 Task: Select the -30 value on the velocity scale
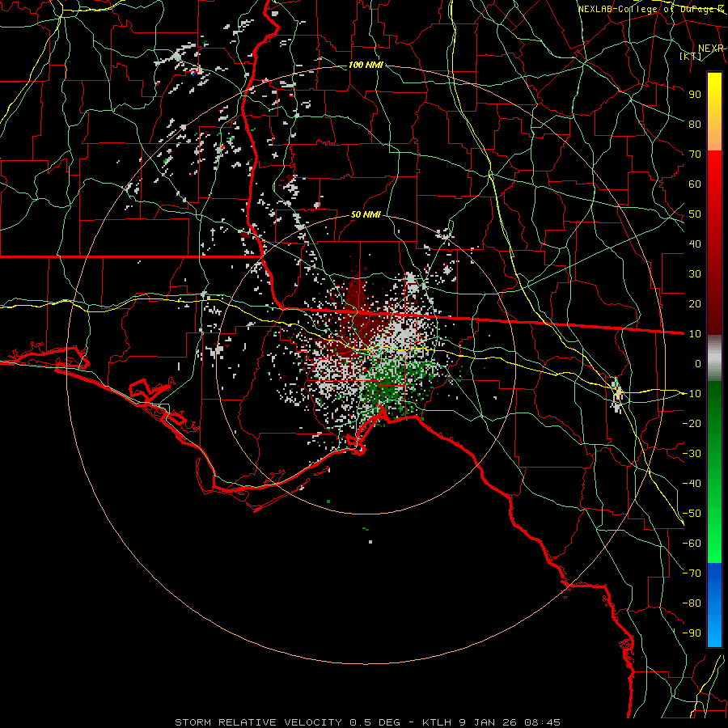692,454
